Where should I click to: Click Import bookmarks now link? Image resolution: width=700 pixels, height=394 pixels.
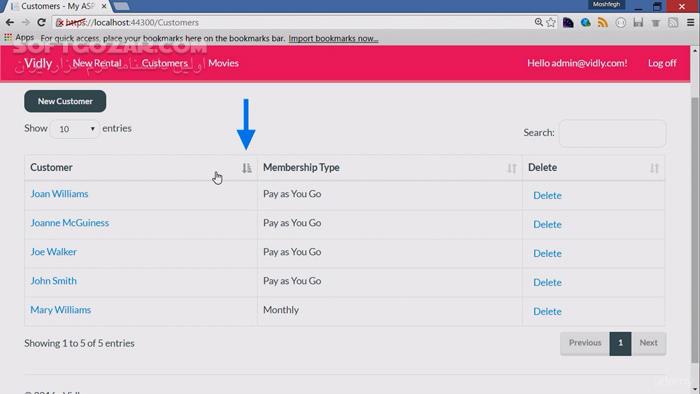click(x=333, y=38)
